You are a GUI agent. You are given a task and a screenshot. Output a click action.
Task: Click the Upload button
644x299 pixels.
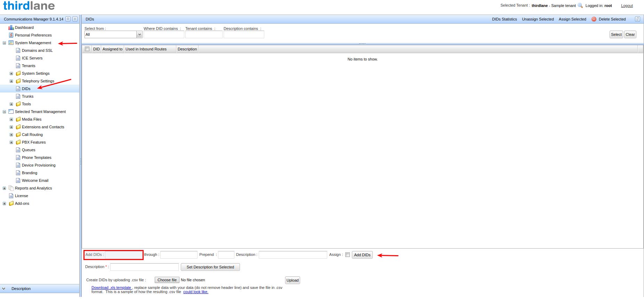[x=292, y=280]
